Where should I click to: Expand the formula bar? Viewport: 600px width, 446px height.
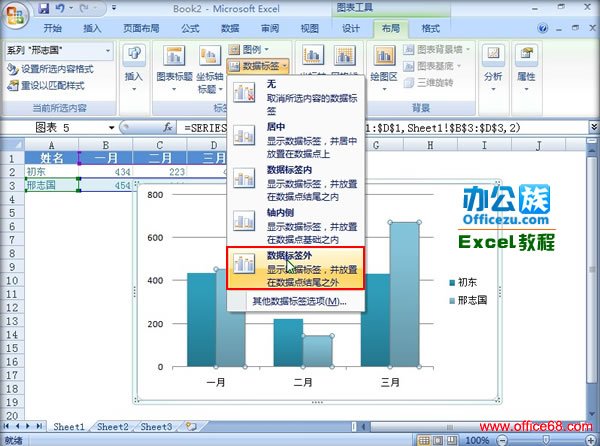point(593,127)
